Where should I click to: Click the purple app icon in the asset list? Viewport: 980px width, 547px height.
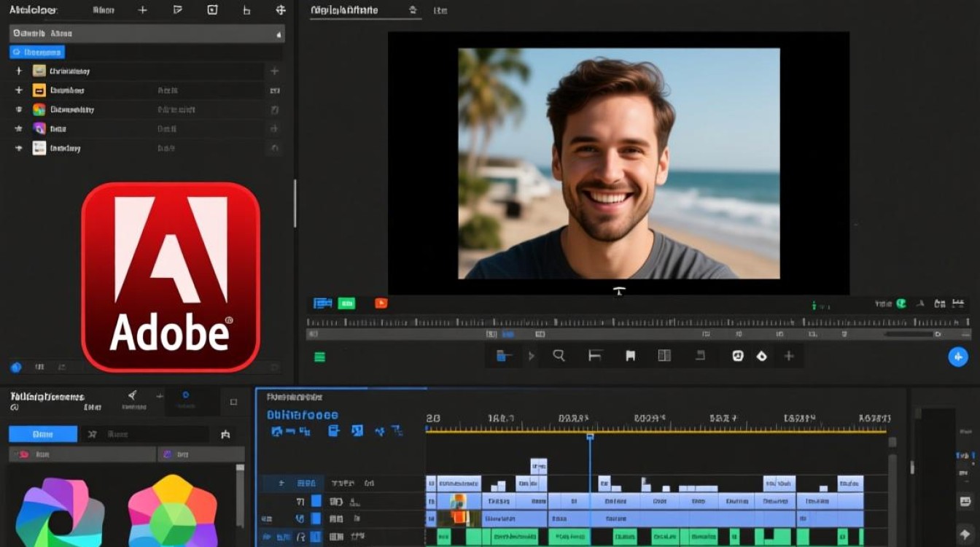tap(39, 128)
